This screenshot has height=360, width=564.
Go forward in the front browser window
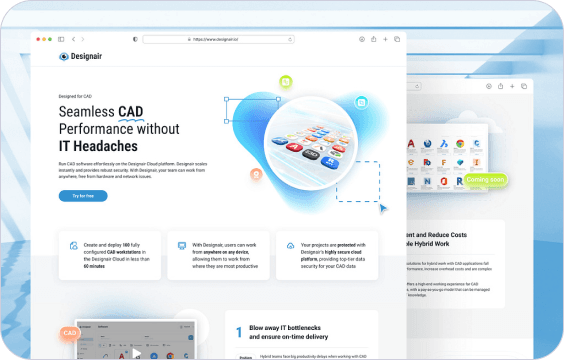coord(83,39)
